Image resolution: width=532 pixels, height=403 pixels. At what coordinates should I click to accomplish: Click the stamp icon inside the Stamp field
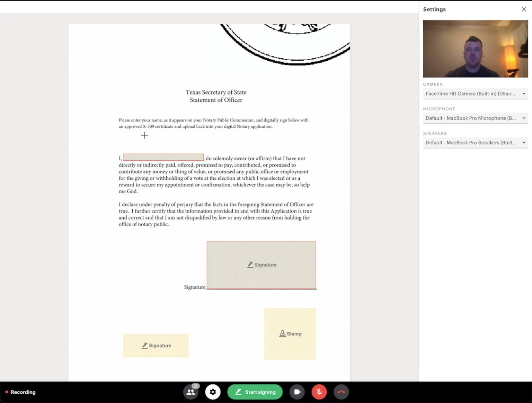(282, 333)
